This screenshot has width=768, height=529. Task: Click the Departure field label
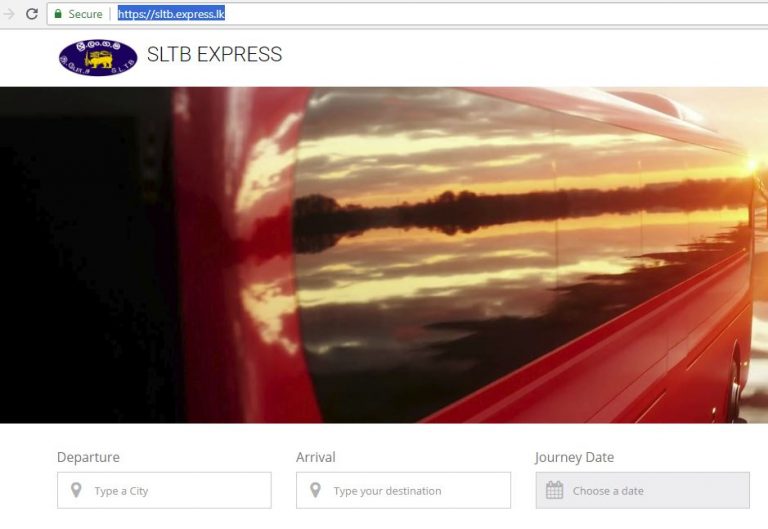click(88, 457)
